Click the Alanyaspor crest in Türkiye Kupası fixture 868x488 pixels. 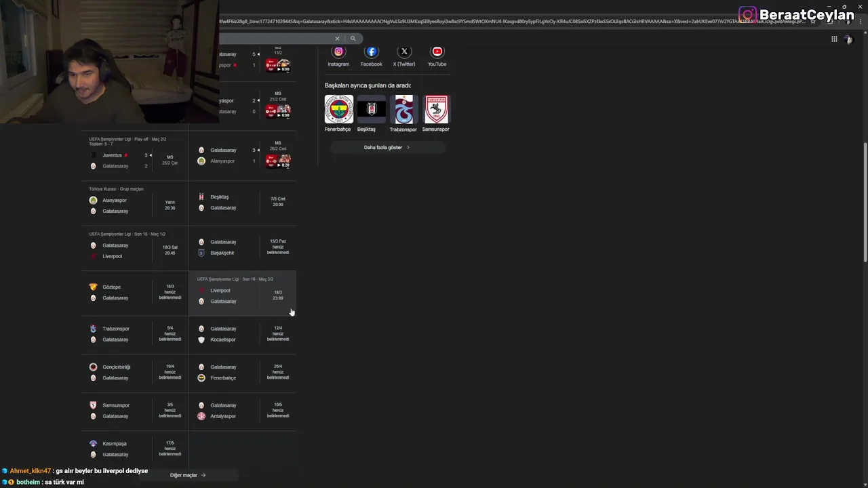pos(93,200)
